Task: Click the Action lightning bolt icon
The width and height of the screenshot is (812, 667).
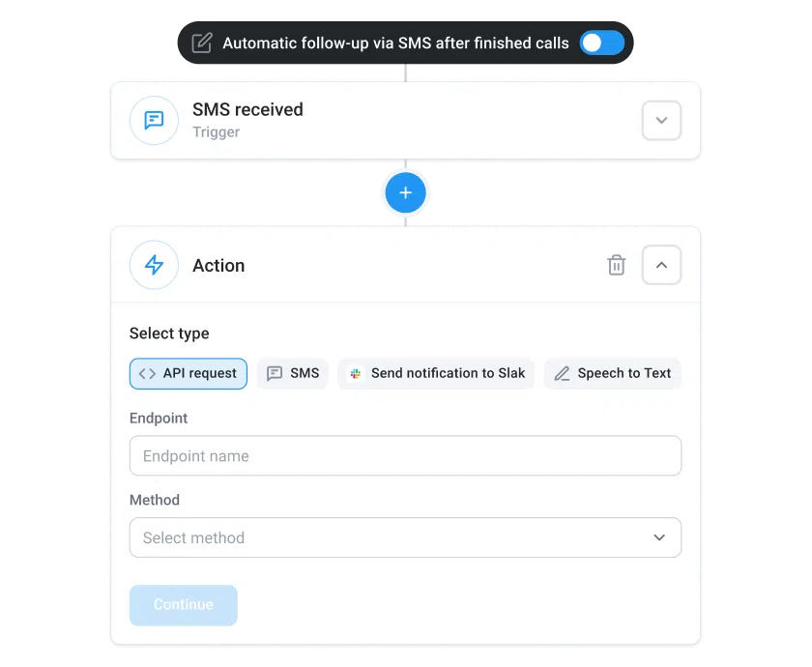Action: [x=154, y=265]
